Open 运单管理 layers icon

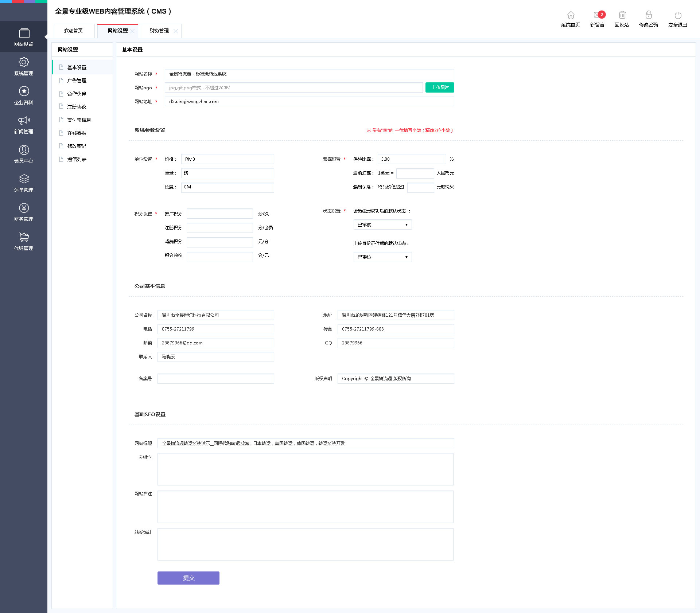coord(24,179)
